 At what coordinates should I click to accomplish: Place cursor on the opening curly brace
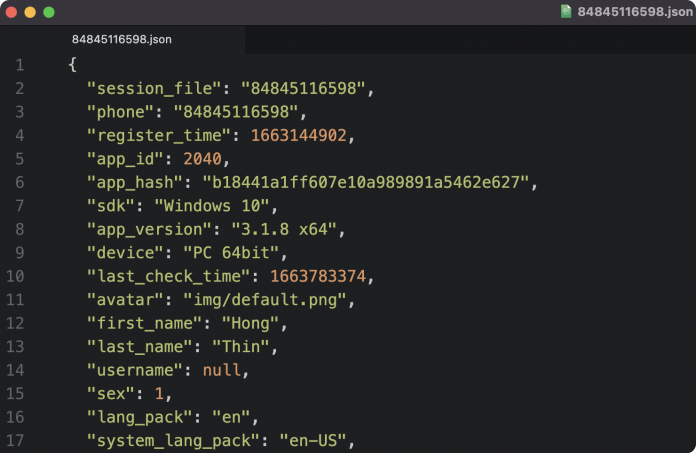click(x=72, y=65)
